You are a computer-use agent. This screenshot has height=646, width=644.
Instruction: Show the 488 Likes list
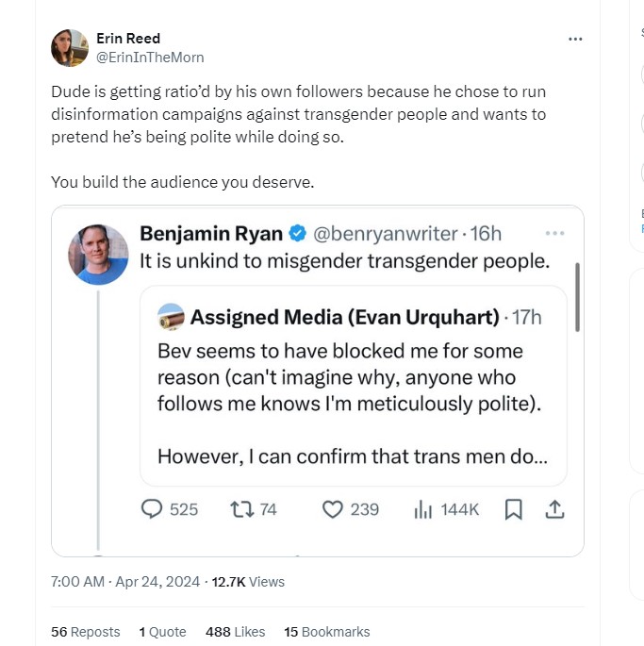235,632
